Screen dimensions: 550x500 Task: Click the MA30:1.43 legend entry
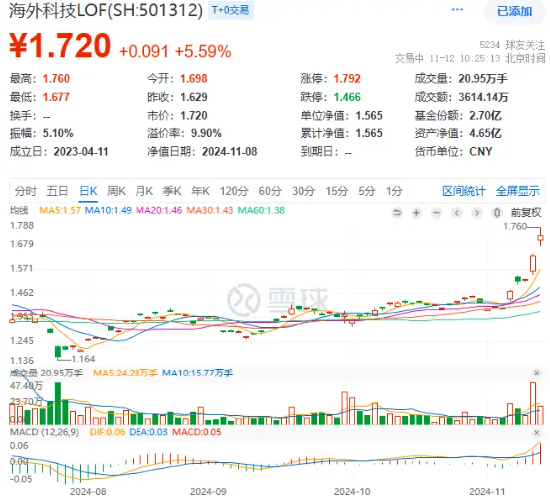(x=210, y=211)
